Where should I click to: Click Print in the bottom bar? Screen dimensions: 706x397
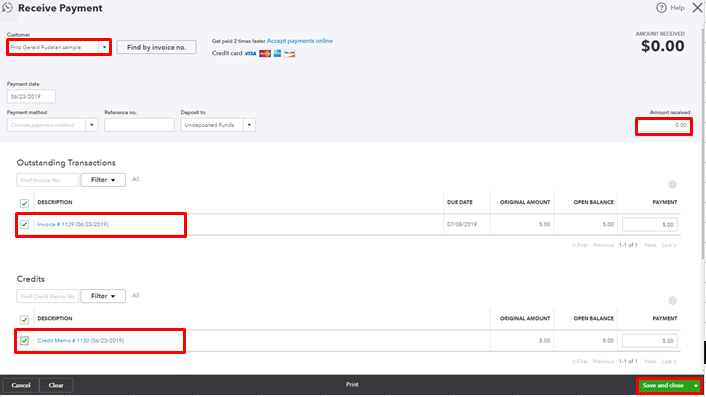(x=352, y=385)
